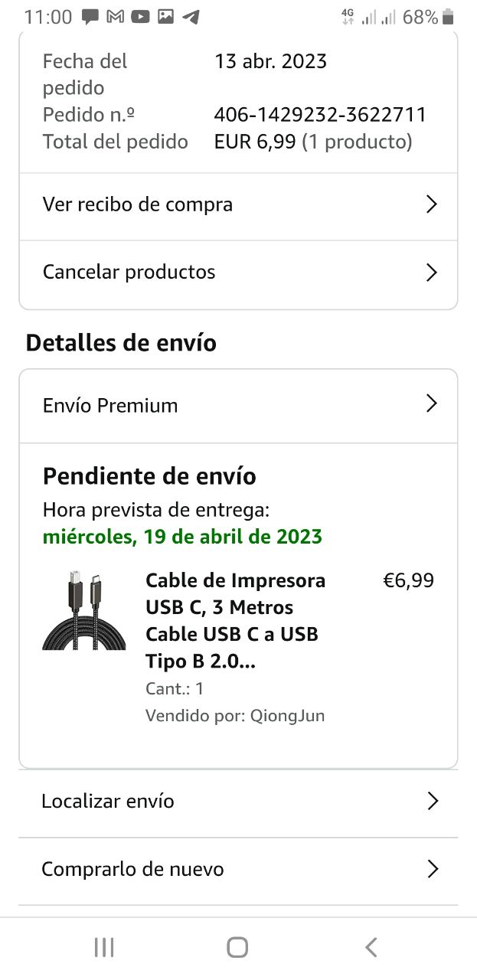The image size is (477, 980).
Task: Select Cancelar productos option
Action: 129,272
